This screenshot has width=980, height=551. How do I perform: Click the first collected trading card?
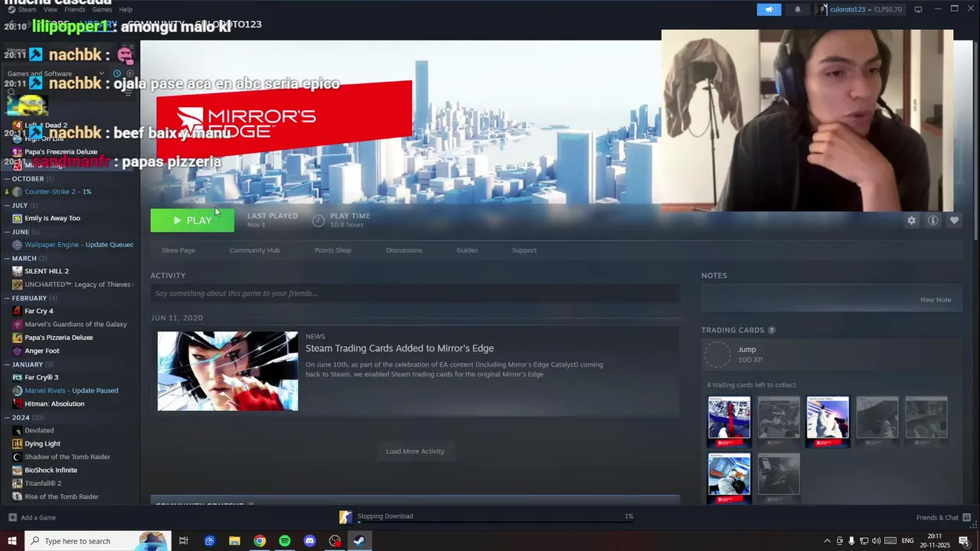(729, 421)
